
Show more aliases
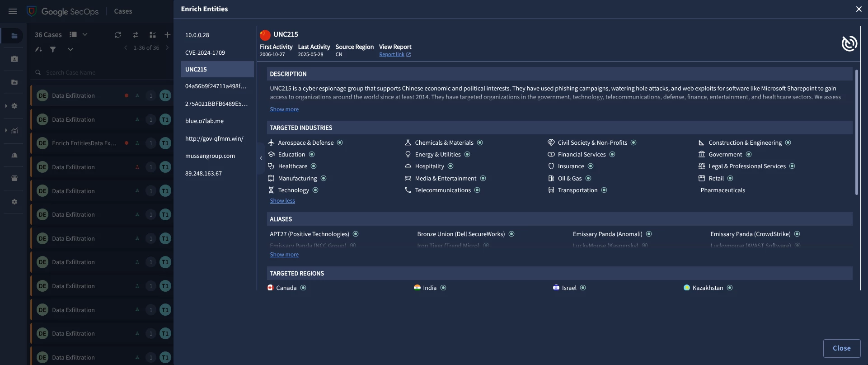pos(284,254)
